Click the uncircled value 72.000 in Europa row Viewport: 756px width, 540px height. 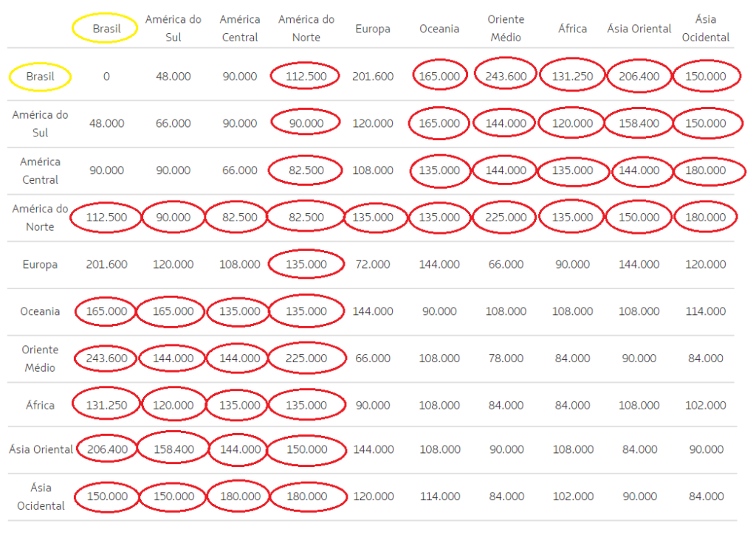point(373,264)
